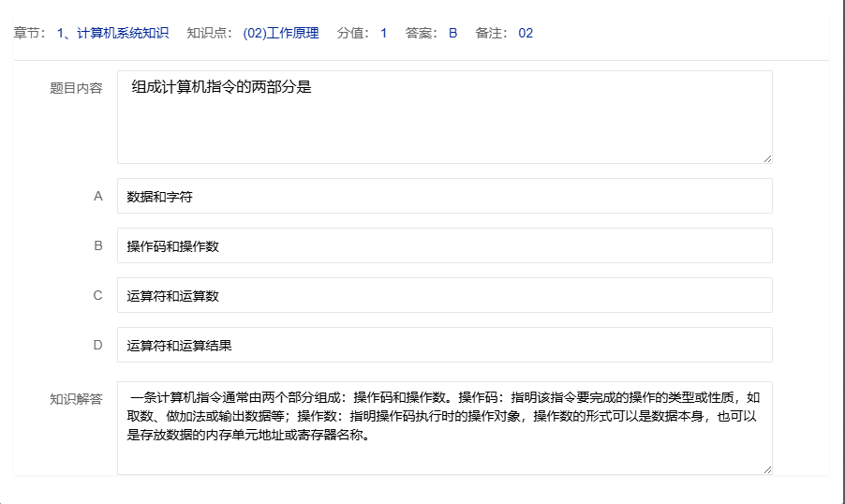Click option A field "数据和字符"

tap(444, 197)
